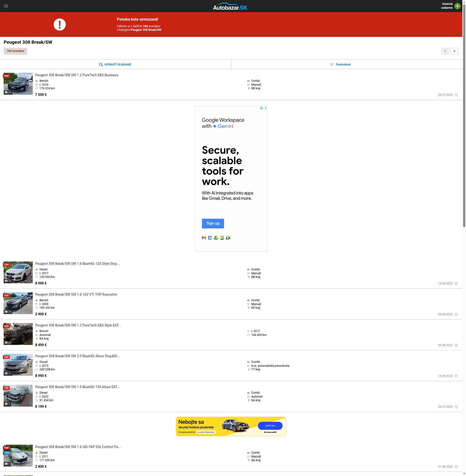Screen dimensions: 466x476
Task: Open the Predvolené sorting dropdown
Action: tap(340, 65)
